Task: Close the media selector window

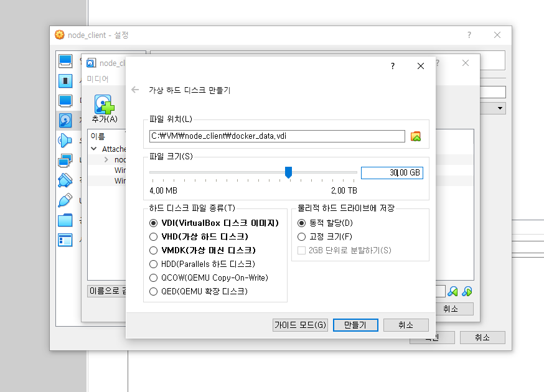Action: point(466,63)
